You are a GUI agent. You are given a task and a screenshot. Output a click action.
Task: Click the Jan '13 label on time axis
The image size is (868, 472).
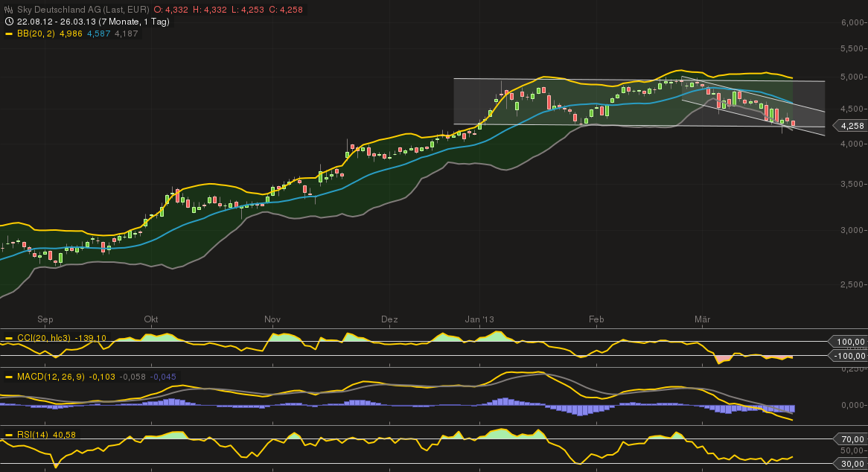click(x=479, y=319)
